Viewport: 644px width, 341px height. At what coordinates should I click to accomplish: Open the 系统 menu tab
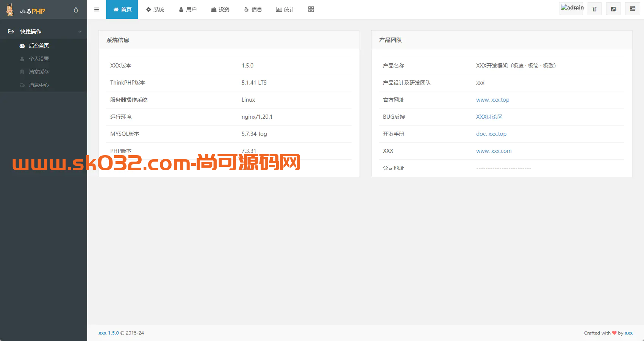click(x=155, y=9)
